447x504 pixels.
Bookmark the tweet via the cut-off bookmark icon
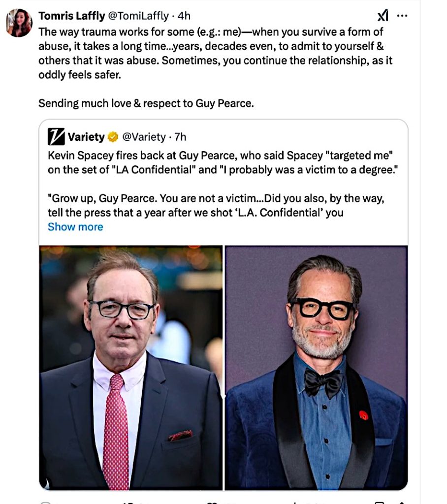pyautogui.click(x=379, y=502)
